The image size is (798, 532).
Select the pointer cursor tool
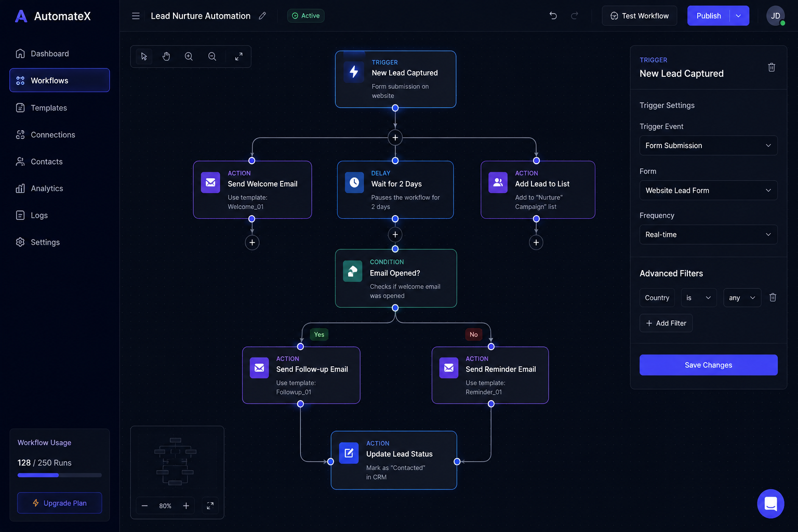coord(144,57)
